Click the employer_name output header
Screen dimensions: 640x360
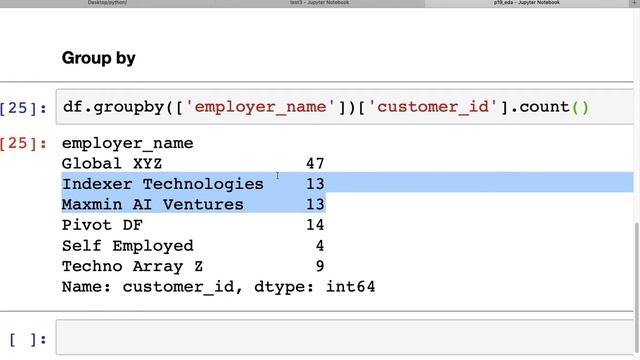[x=127, y=143]
